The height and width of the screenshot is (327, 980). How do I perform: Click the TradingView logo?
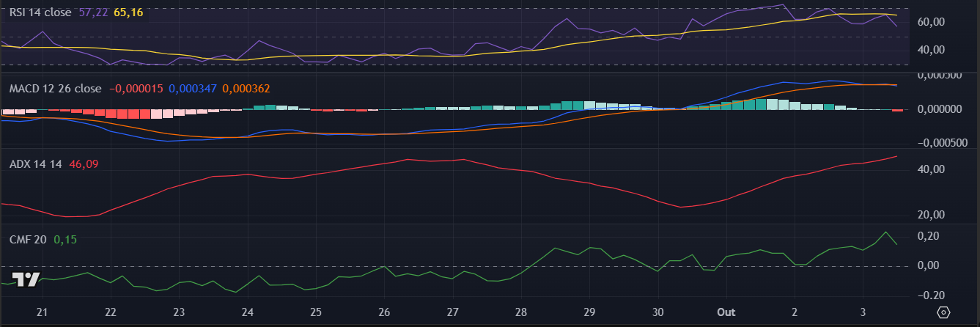click(x=26, y=279)
